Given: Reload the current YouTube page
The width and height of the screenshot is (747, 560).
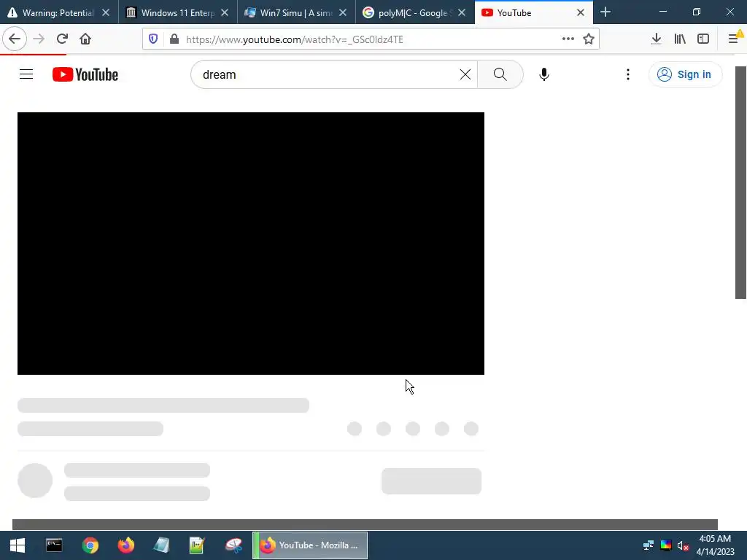Looking at the screenshot, I should (x=62, y=39).
